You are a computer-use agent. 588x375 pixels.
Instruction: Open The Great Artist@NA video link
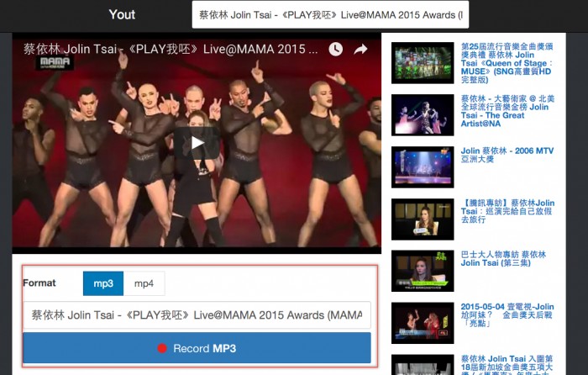(507, 111)
